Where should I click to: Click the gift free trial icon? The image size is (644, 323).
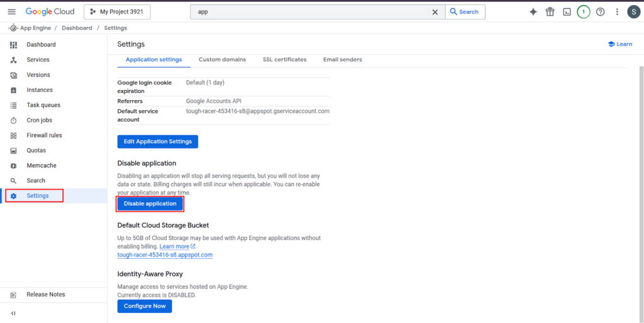coord(550,12)
